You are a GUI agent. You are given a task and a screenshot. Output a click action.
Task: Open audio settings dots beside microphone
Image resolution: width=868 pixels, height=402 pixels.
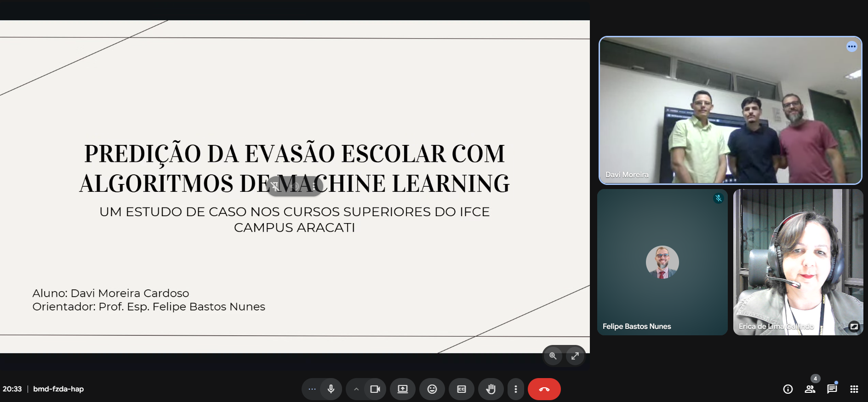[312, 389]
